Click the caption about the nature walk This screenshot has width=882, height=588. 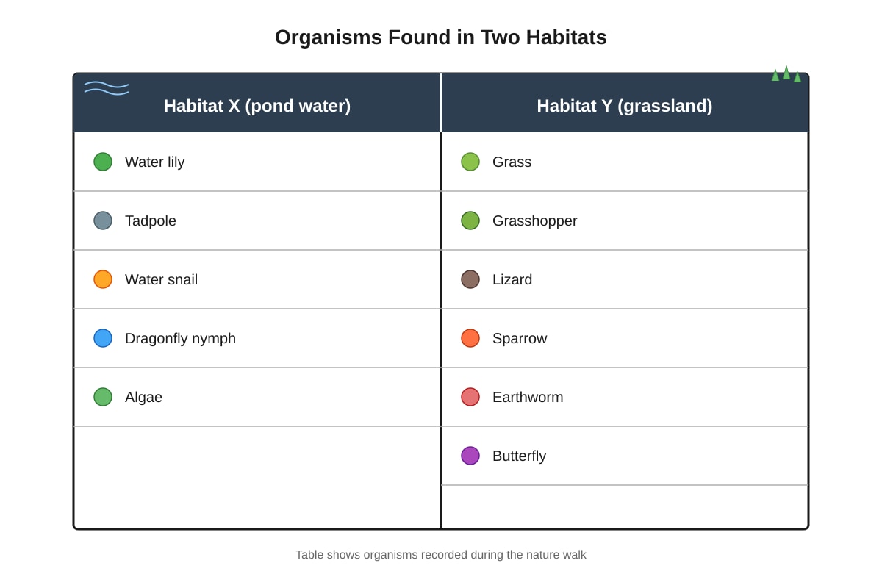[441, 555]
